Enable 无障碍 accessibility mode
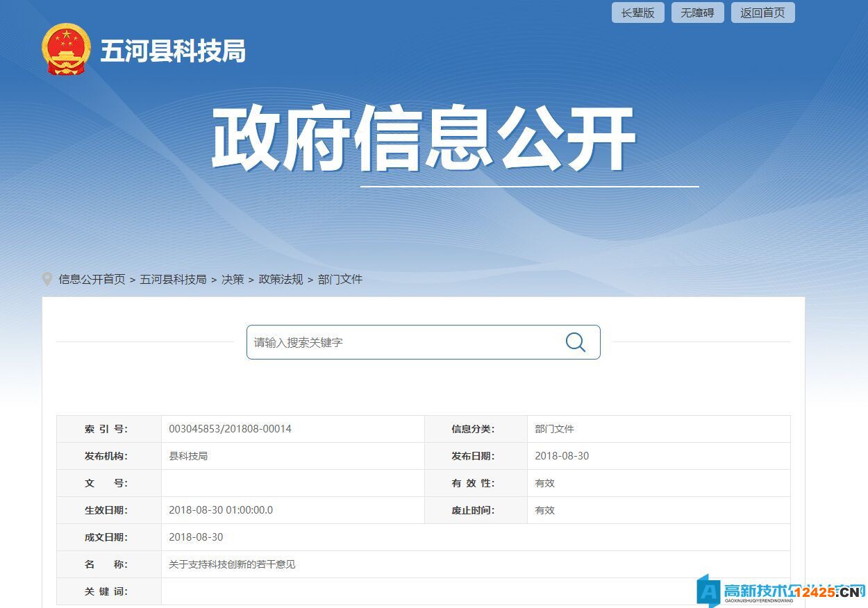This screenshot has height=608, width=868. [697, 12]
